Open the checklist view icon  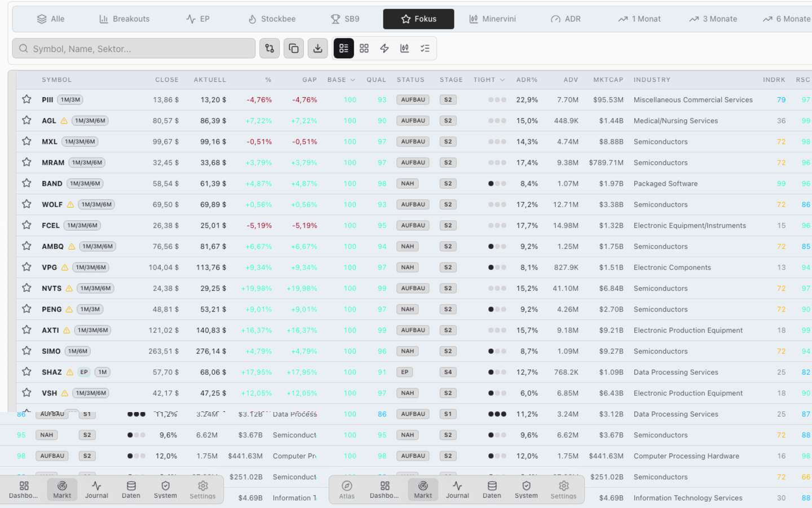(425, 49)
